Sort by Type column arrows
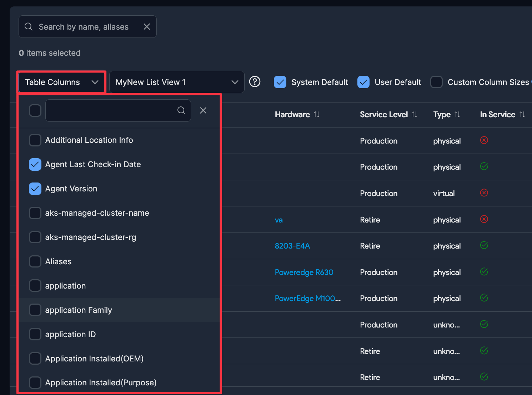 [457, 114]
